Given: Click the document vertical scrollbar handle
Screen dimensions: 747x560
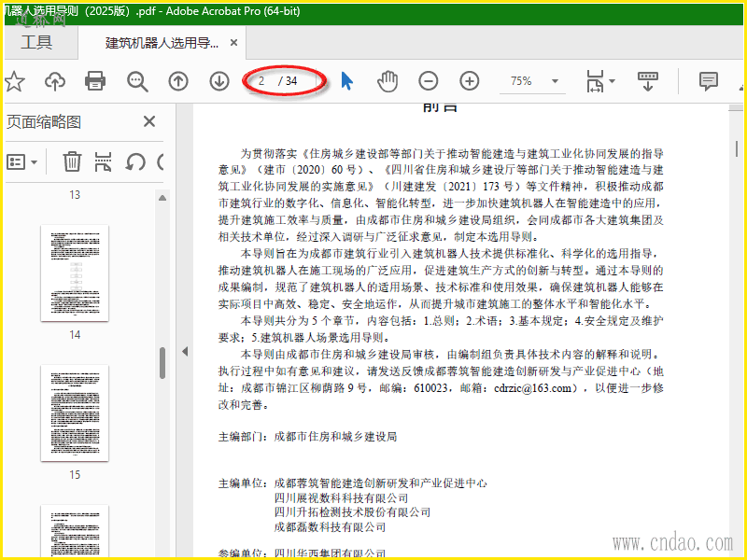Looking at the screenshot, I should coord(737,149).
